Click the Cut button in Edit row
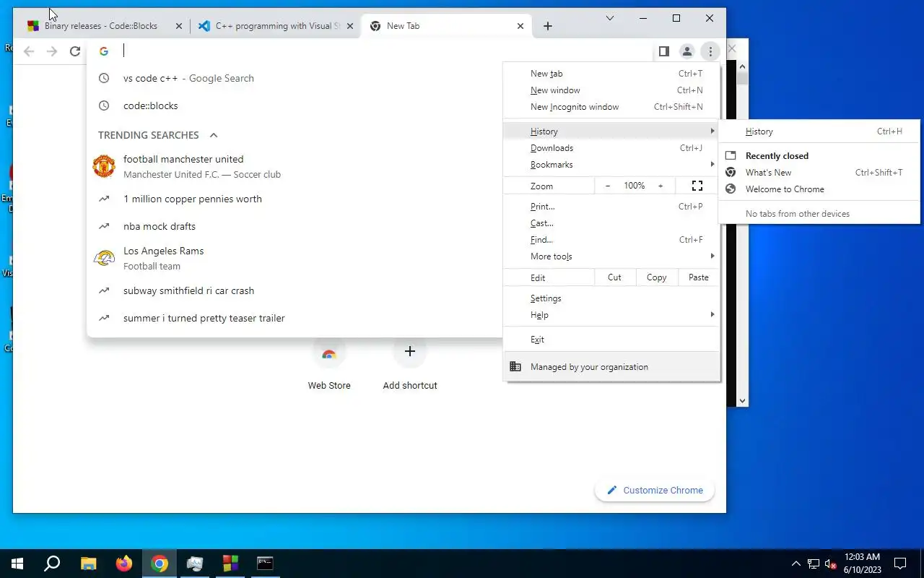Screen dimensions: 924x578 614,277
